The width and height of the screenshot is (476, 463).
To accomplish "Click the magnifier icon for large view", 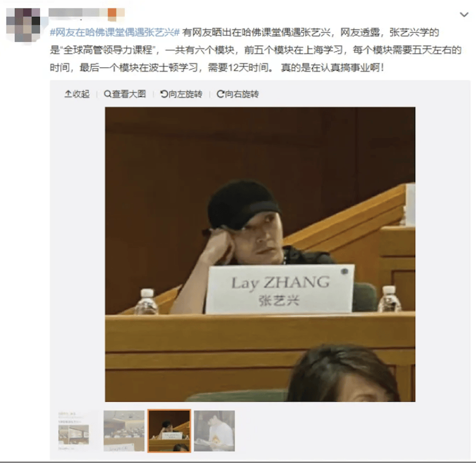I will pyautogui.click(x=107, y=94).
